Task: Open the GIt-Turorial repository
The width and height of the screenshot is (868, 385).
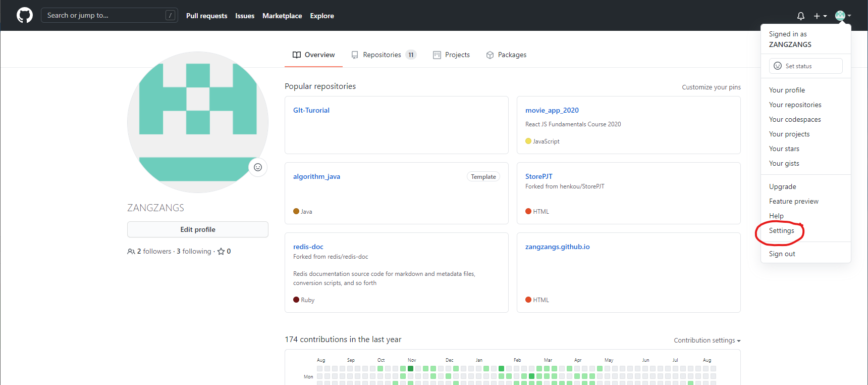Action: point(311,110)
